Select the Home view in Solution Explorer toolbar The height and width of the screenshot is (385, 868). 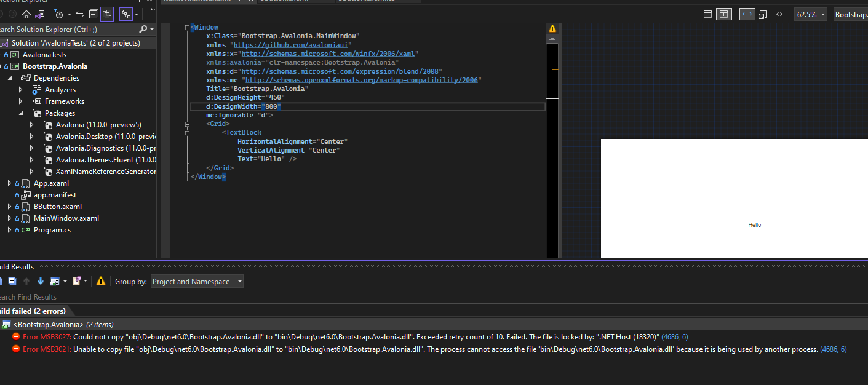coord(26,15)
